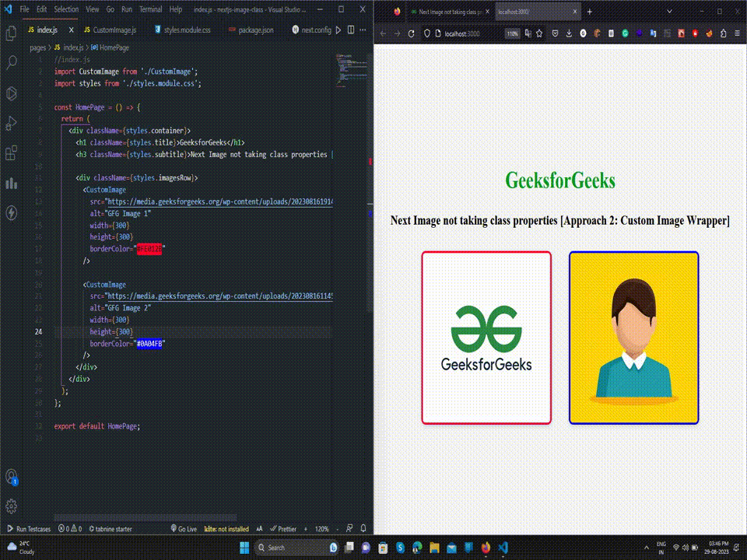
Task: Open the Explorer view in VS Code
Action: coord(11,33)
